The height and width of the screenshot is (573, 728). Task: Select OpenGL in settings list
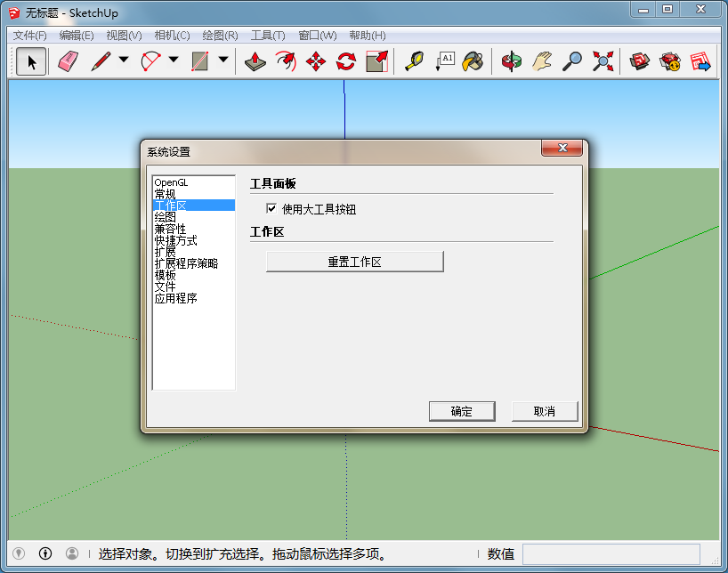[x=171, y=182]
